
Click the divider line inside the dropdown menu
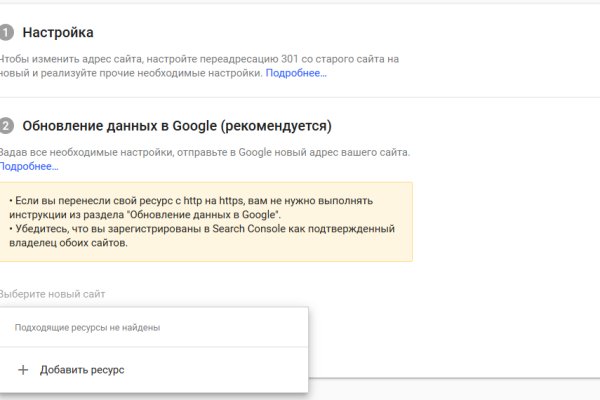154,347
